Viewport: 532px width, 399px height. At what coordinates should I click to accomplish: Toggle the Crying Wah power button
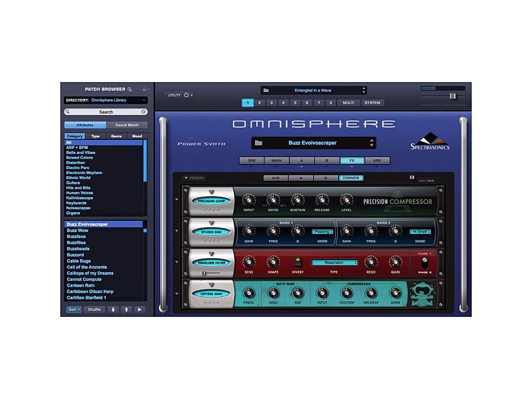click(x=211, y=294)
